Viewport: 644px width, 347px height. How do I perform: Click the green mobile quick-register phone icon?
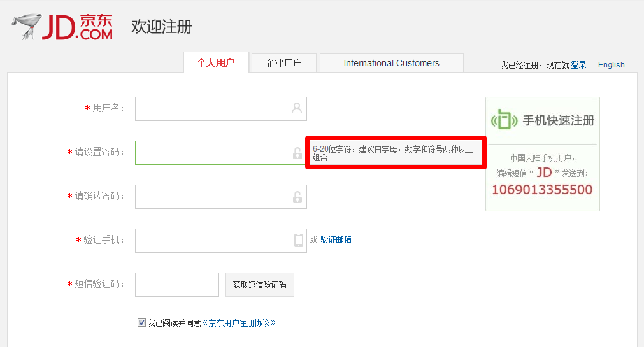504,120
